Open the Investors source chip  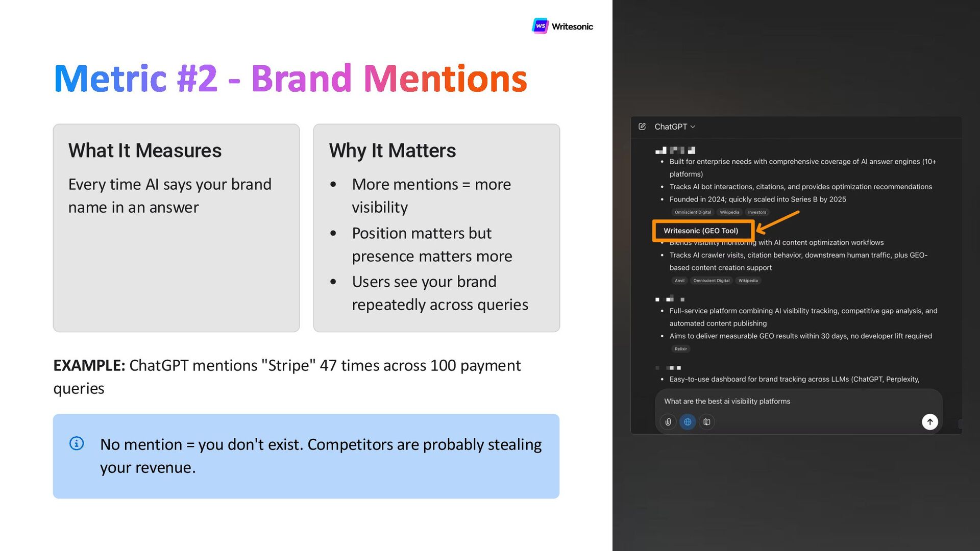(757, 212)
